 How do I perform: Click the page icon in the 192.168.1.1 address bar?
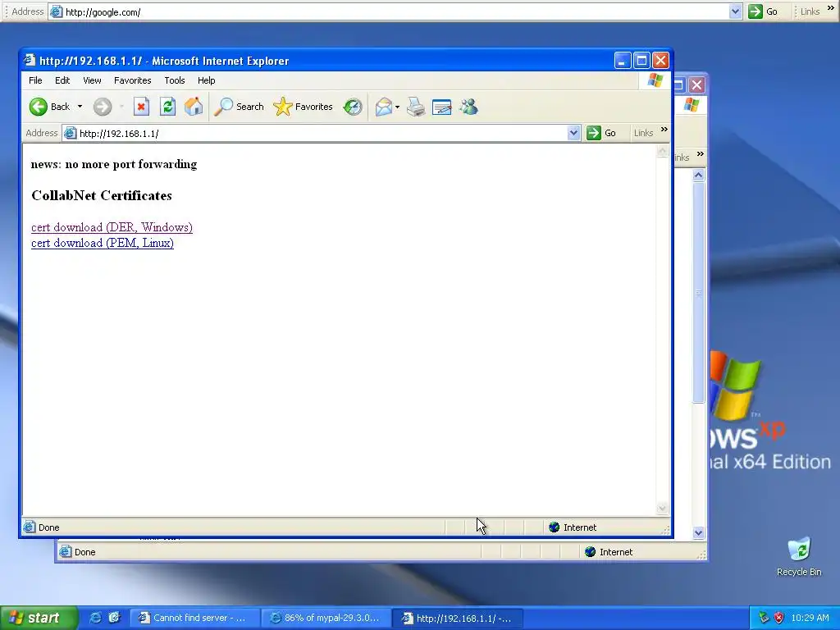click(71, 134)
